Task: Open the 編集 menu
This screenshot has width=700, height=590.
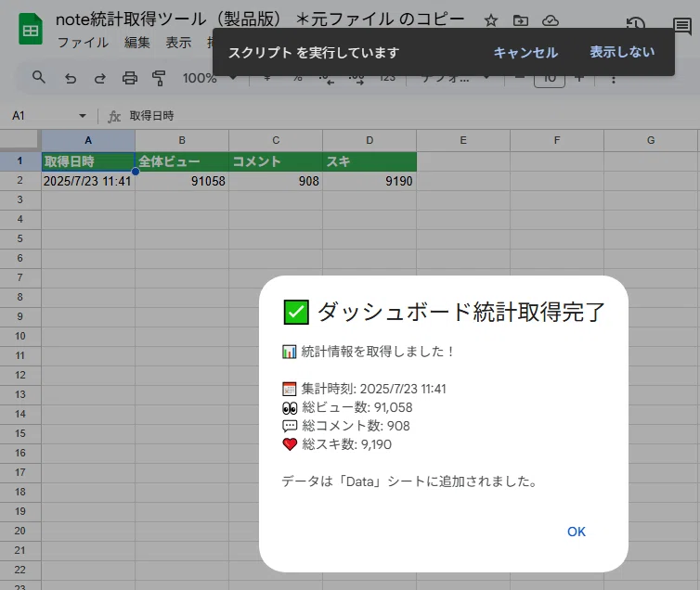Action: click(x=137, y=43)
